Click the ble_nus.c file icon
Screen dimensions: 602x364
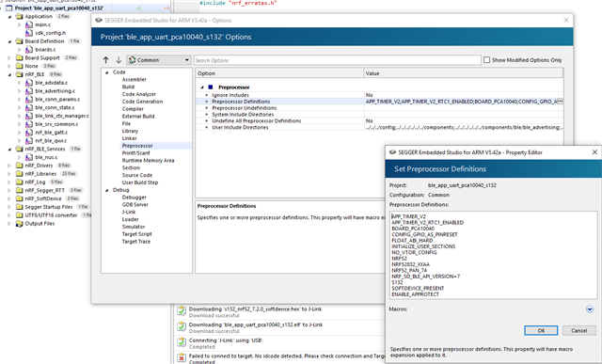click(29, 157)
